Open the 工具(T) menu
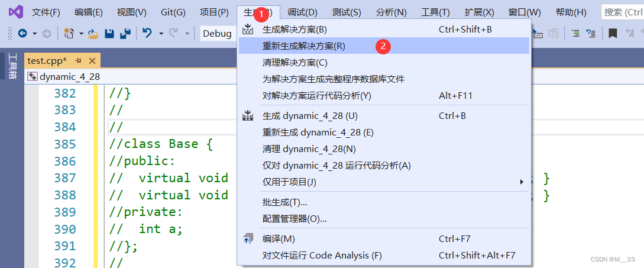This screenshot has height=268, width=644. click(x=435, y=12)
